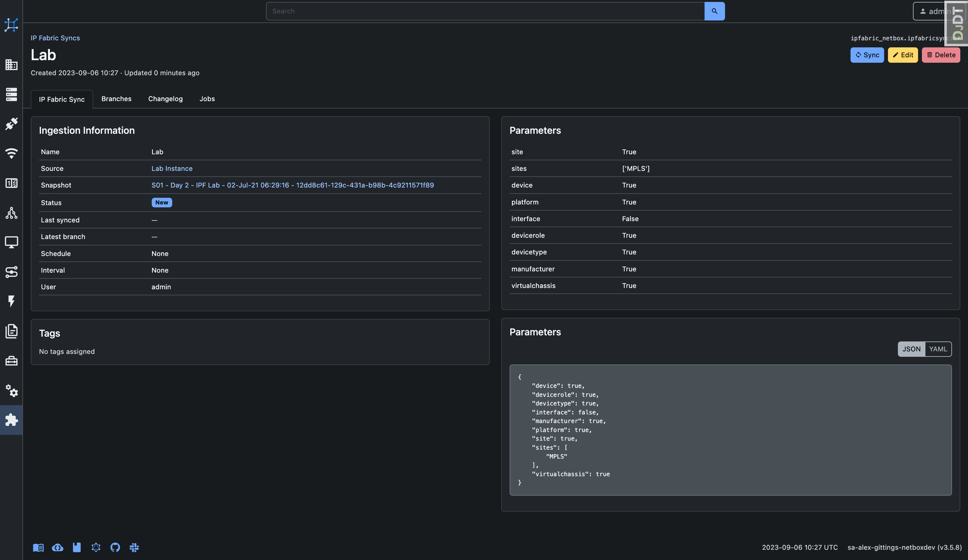Click the 2023-09-06 10:27 UTC footer time
Image resolution: width=968 pixels, height=560 pixels.
click(800, 547)
